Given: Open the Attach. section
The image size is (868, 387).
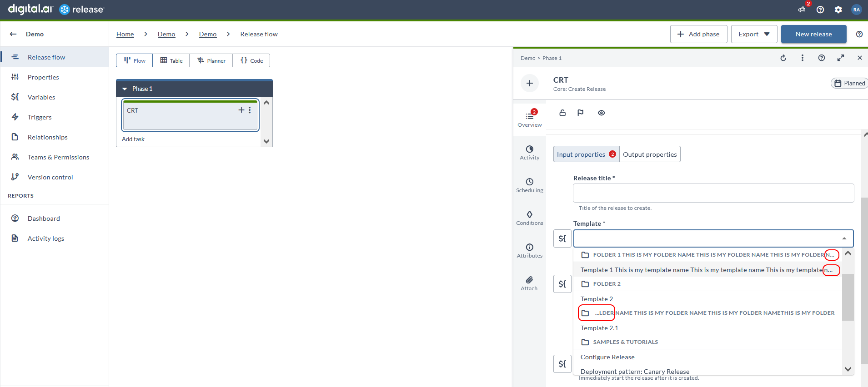Looking at the screenshot, I should tap(530, 283).
